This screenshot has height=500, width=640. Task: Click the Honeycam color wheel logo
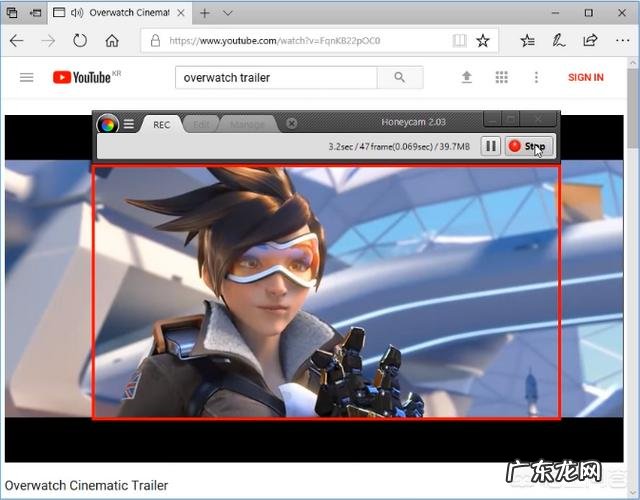107,124
